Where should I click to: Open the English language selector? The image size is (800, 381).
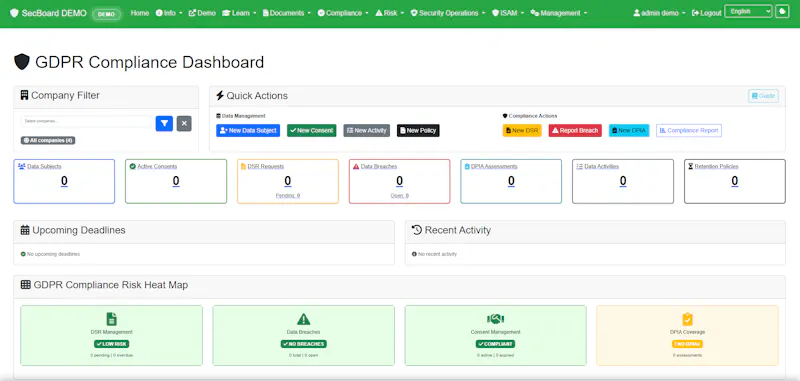click(748, 11)
